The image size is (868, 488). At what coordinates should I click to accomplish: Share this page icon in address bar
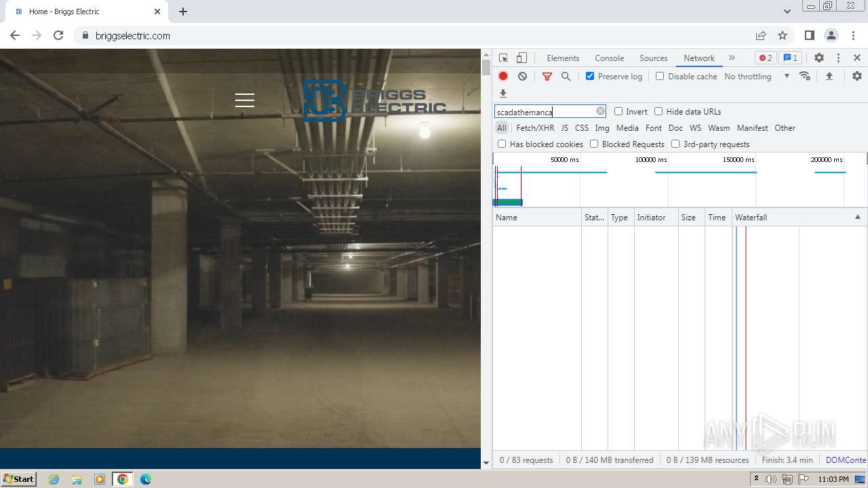click(761, 35)
